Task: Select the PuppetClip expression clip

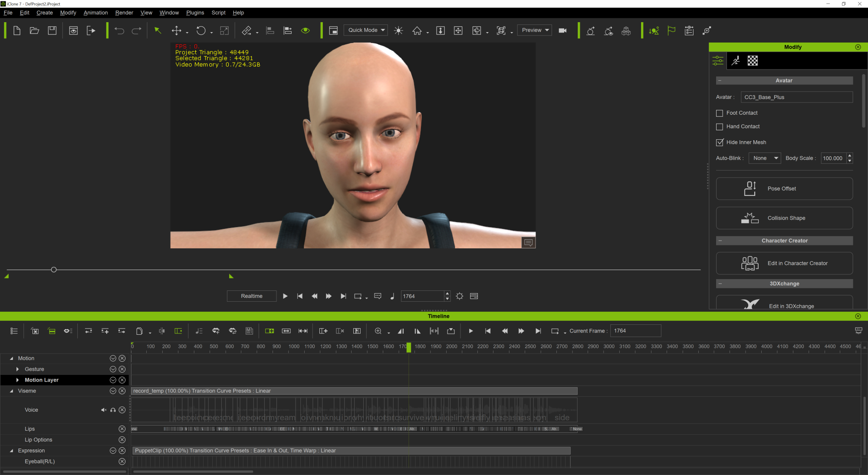Action: (x=351, y=451)
